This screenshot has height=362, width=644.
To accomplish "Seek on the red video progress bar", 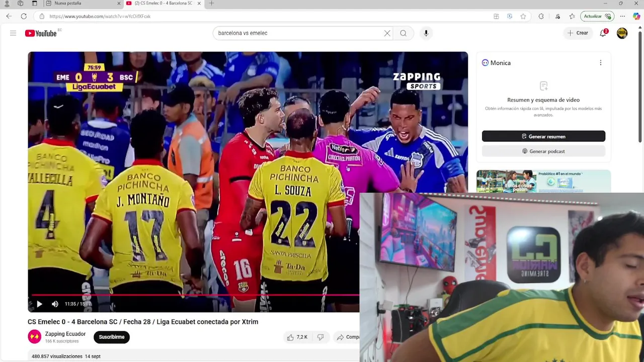I will point(195,295).
